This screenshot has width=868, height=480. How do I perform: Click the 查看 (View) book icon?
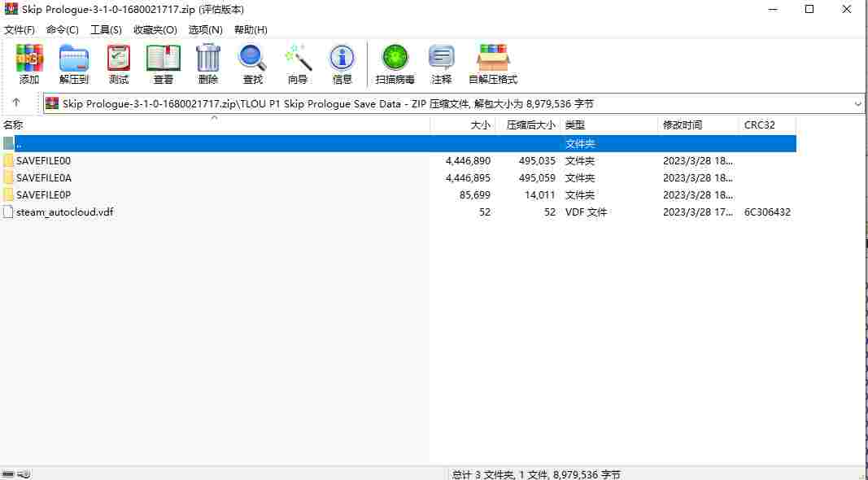coord(164,58)
